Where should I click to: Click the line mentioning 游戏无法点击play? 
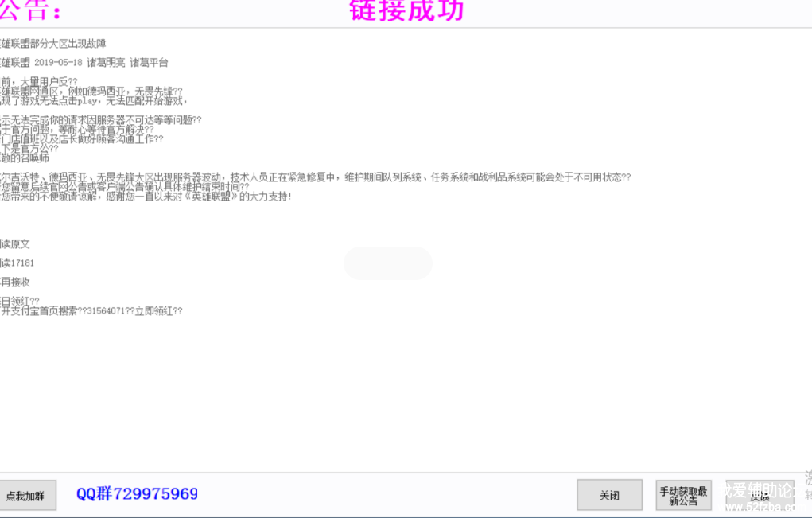94,100
